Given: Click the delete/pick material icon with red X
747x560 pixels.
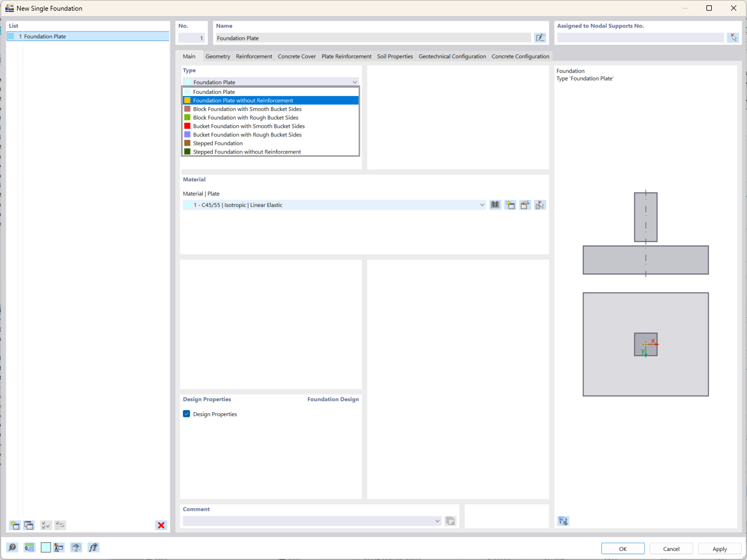Looking at the screenshot, I should click(x=540, y=205).
